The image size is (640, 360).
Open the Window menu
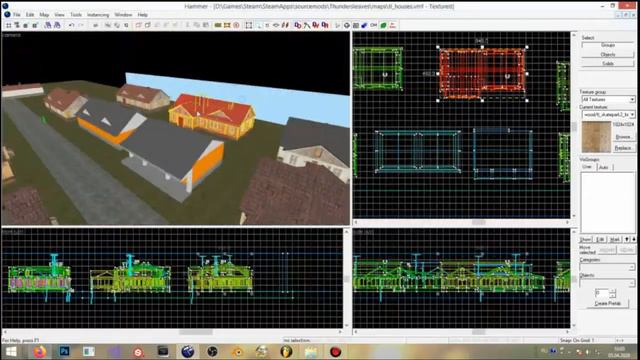click(123, 15)
